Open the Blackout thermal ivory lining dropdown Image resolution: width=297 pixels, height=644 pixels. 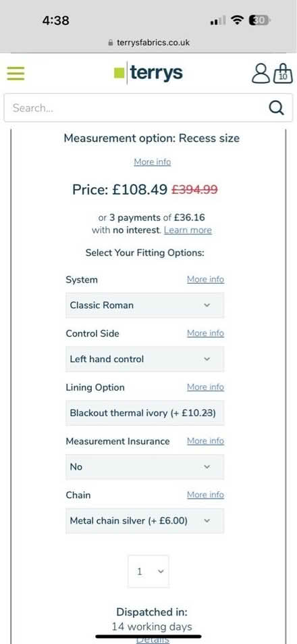[145, 413]
